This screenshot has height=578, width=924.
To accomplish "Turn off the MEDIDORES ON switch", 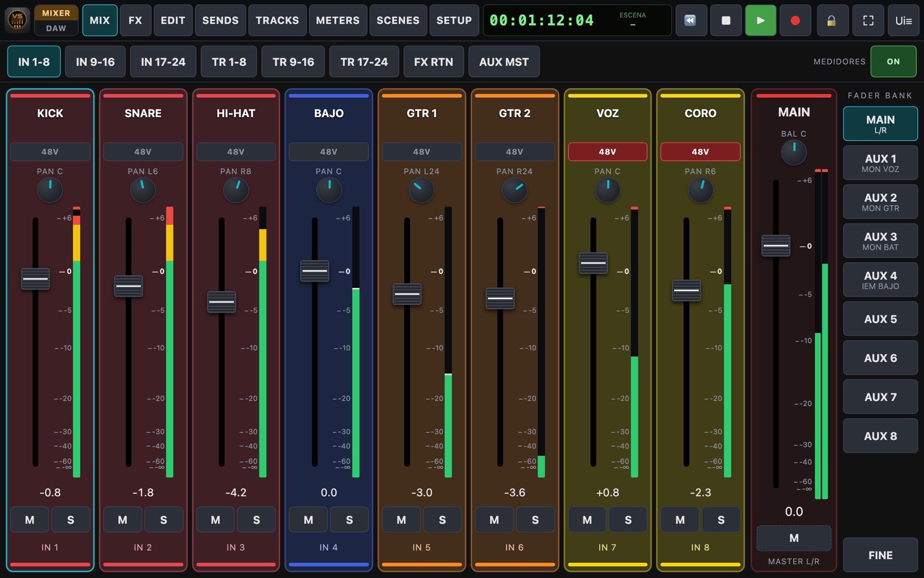I will tap(893, 62).
